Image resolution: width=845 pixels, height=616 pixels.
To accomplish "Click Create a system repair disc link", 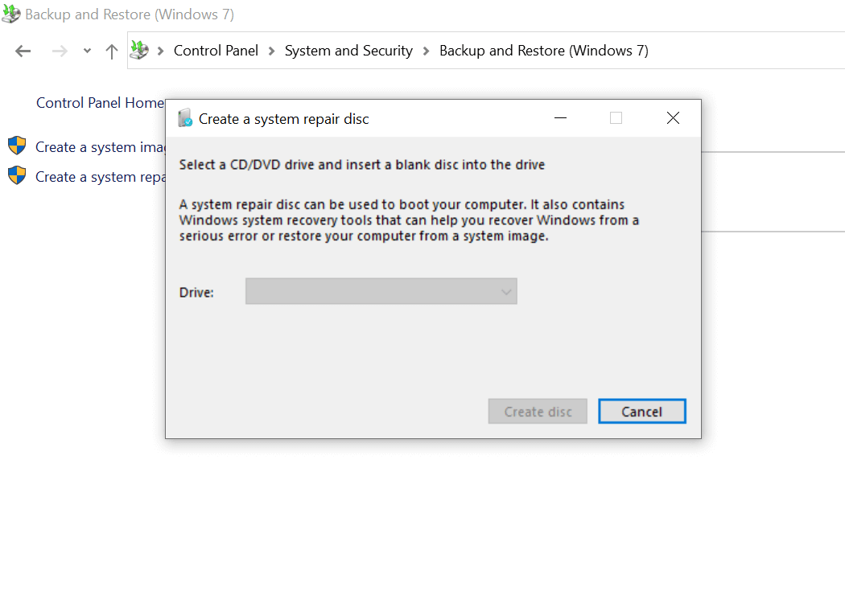I will [101, 176].
